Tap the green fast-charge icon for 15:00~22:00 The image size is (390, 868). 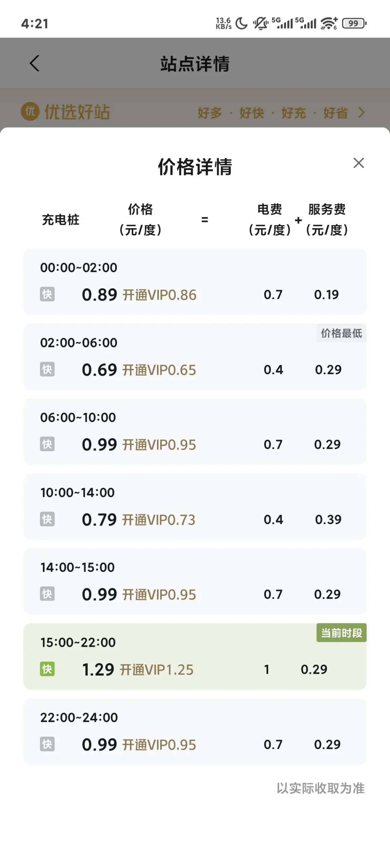click(47, 669)
